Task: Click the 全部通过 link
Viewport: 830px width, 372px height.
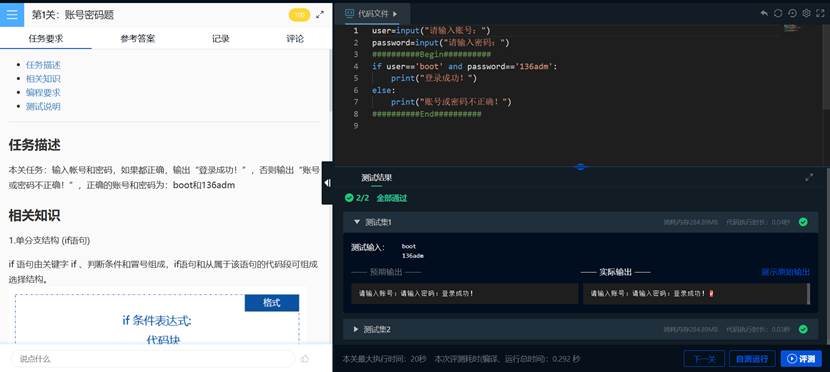Action: coord(392,198)
